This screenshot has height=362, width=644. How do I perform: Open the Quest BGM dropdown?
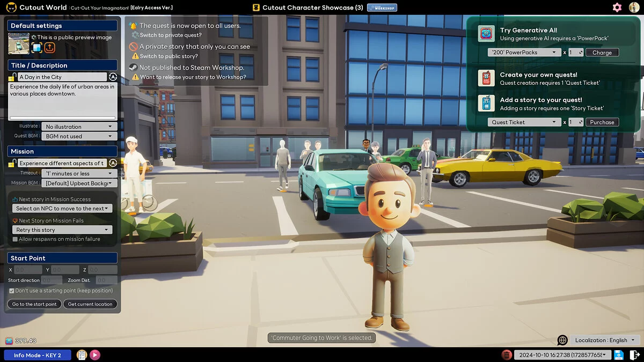click(79, 136)
